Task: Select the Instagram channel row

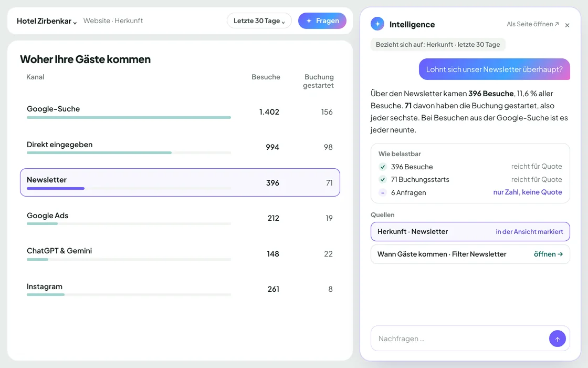Action: 180,289
